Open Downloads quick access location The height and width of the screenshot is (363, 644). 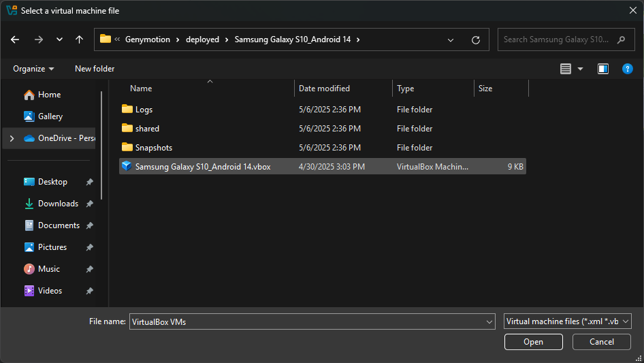(x=58, y=204)
